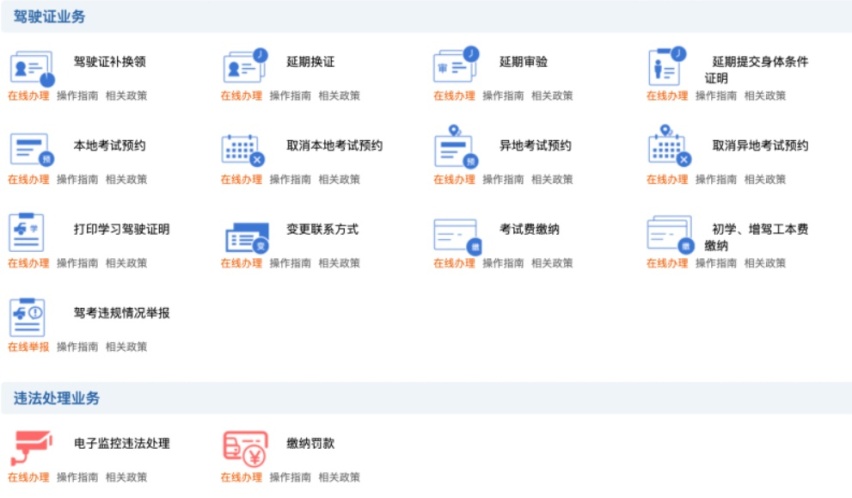Image resolution: width=852 pixels, height=498 pixels.
Task: Open 相关政策 for 驾考违规情况举报
Action: pyautogui.click(x=126, y=346)
